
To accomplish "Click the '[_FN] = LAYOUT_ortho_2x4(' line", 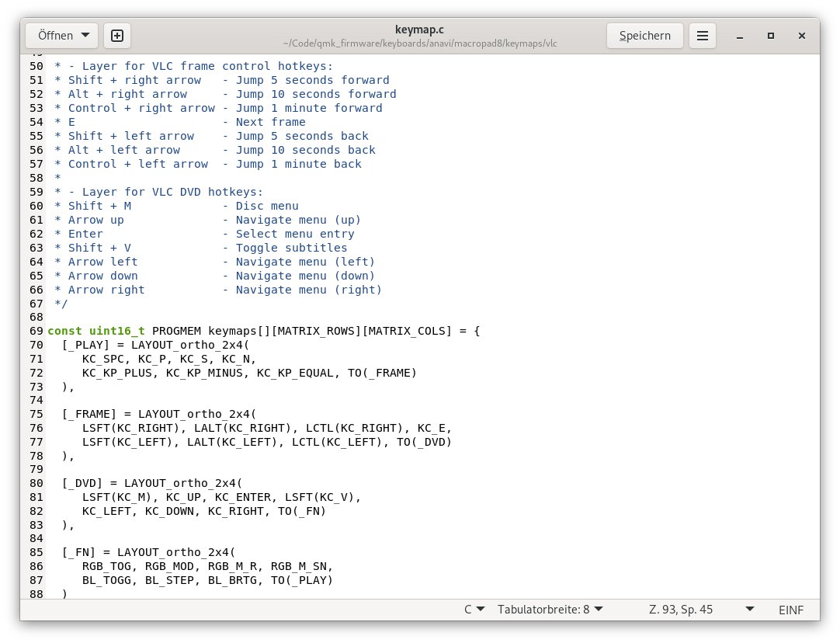I will [148, 552].
